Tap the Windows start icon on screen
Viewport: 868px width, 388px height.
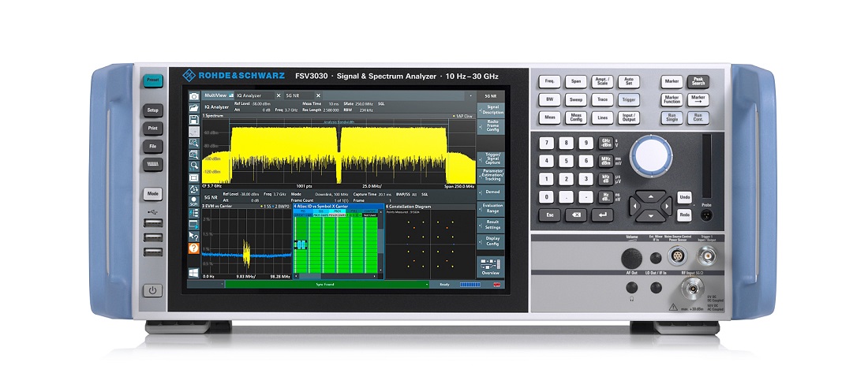(194, 273)
